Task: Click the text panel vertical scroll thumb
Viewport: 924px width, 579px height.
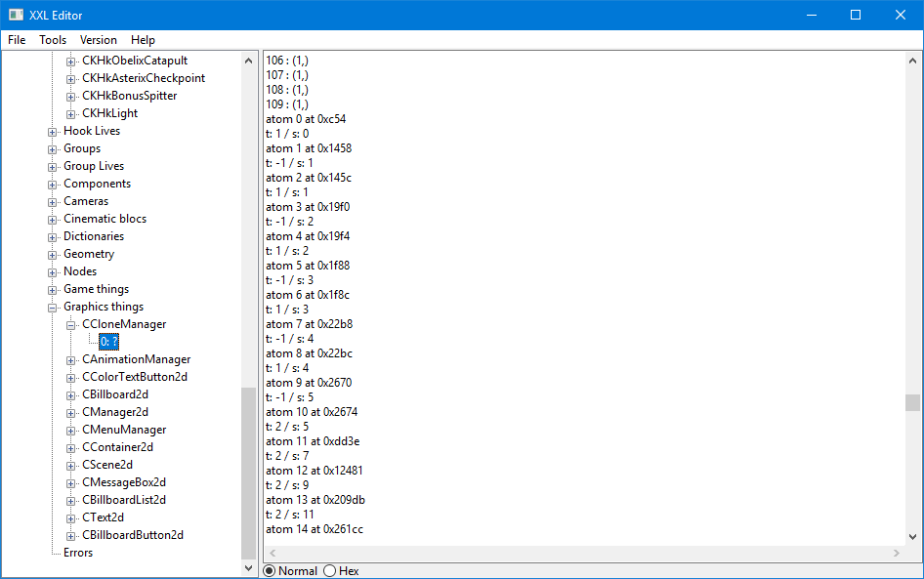Action: point(913,403)
